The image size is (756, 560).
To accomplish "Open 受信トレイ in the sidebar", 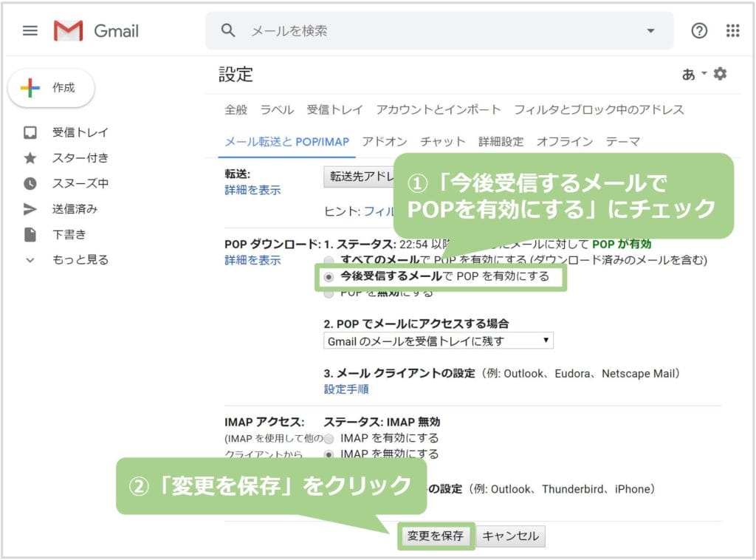I will [x=80, y=132].
